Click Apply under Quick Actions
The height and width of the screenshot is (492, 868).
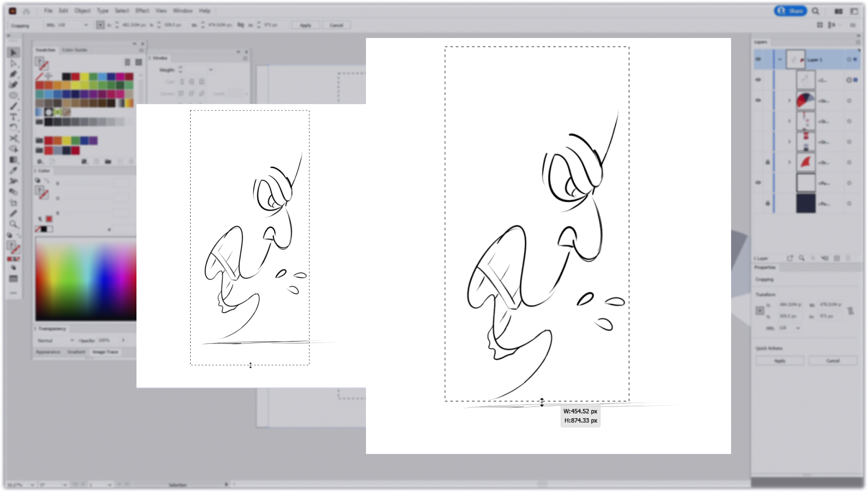point(780,361)
